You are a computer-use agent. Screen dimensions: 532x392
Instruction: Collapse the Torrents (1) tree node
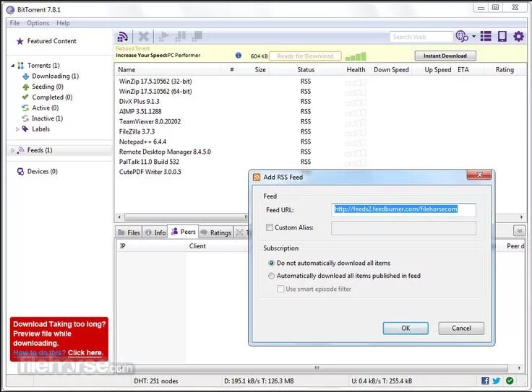point(12,66)
